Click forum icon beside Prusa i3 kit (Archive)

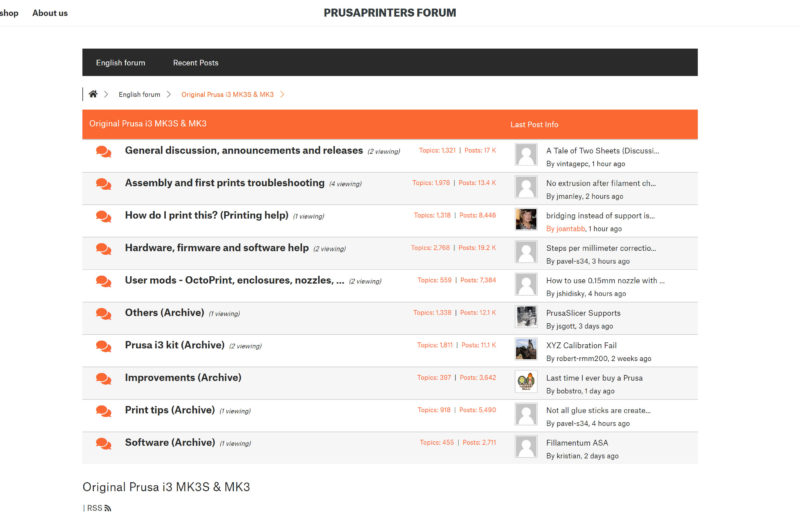[x=104, y=346]
